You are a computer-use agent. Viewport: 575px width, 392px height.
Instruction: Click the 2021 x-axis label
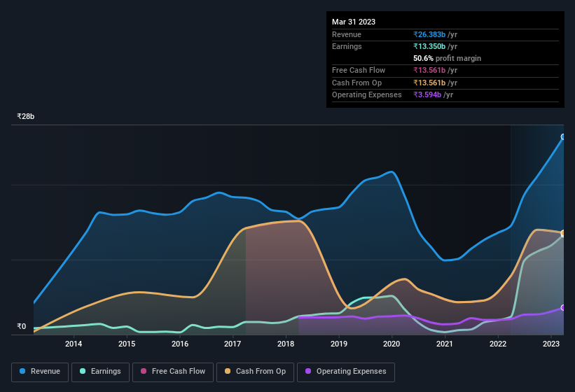pos(445,344)
